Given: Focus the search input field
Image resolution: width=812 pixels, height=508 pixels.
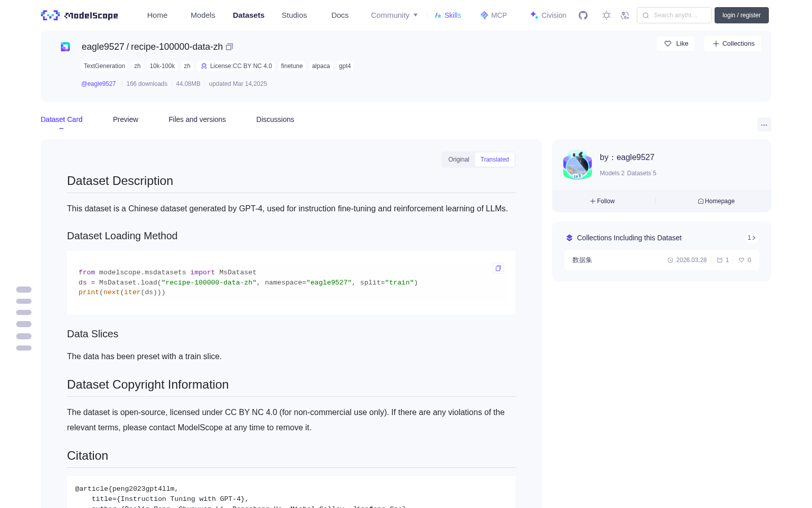Looking at the screenshot, I should (x=674, y=15).
